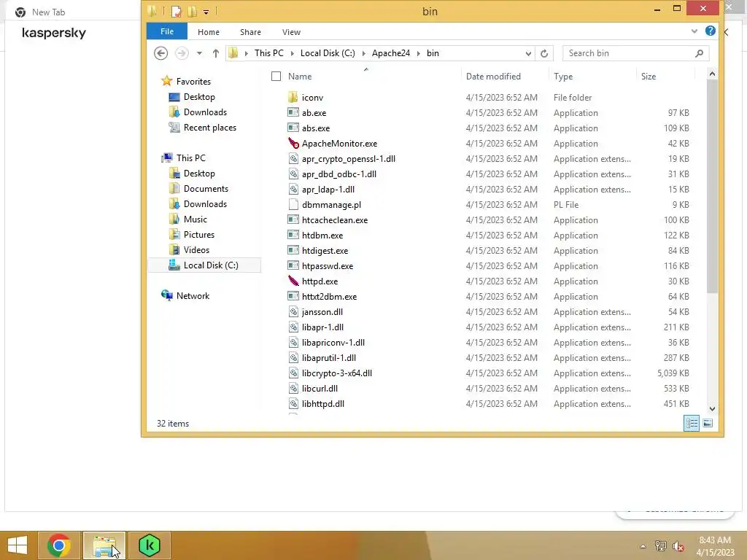This screenshot has height=560, width=747.
Task: Click File Explorer taskbar icon
Action: click(104, 545)
